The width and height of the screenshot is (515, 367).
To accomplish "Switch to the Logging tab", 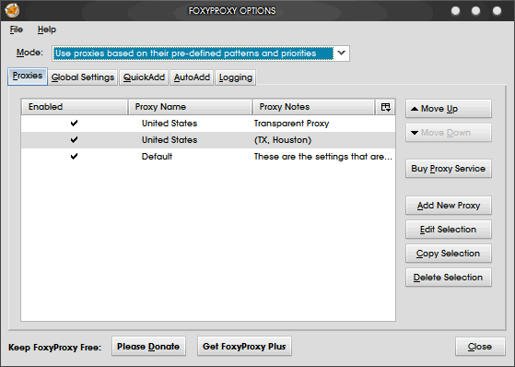I will 236,77.
